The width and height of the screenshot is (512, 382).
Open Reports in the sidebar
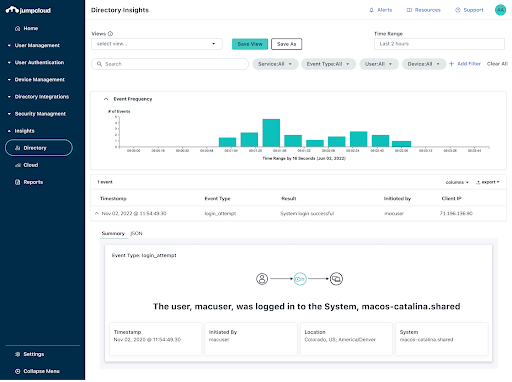tap(29, 182)
